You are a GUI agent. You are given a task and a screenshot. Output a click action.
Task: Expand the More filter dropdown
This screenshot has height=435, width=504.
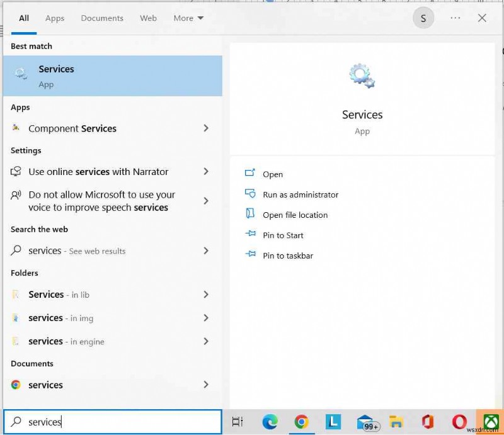click(188, 18)
